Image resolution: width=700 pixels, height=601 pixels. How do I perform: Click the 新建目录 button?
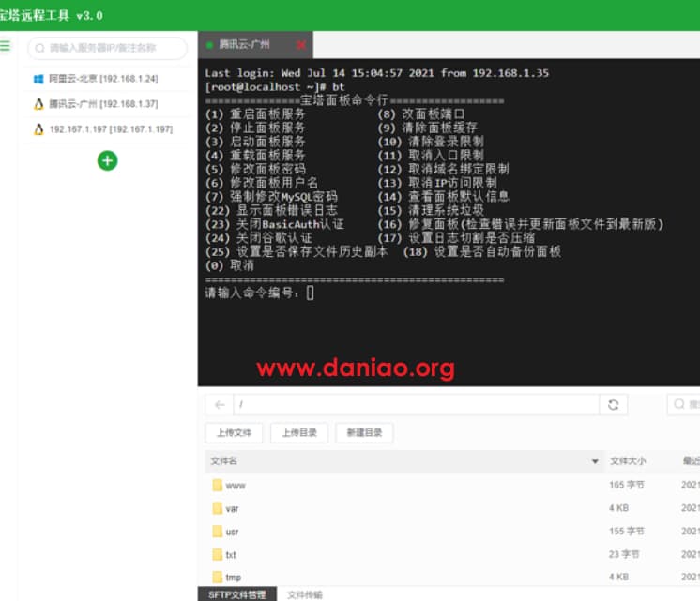364,432
